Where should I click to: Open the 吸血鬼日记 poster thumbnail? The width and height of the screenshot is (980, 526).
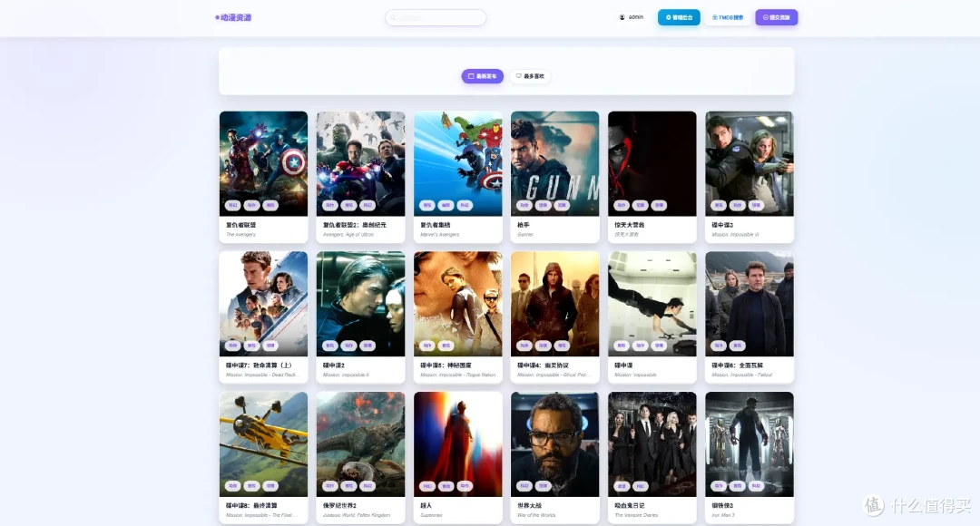652,444
